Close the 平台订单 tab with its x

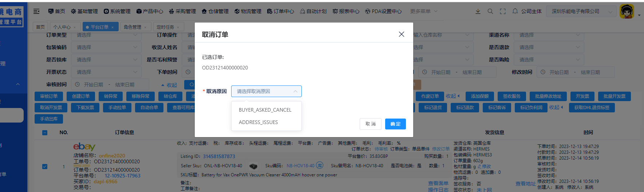point(112,27)
